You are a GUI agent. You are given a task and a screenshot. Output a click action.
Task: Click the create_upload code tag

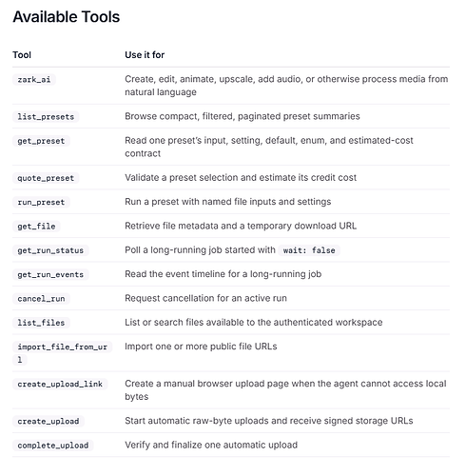point(49,421)
